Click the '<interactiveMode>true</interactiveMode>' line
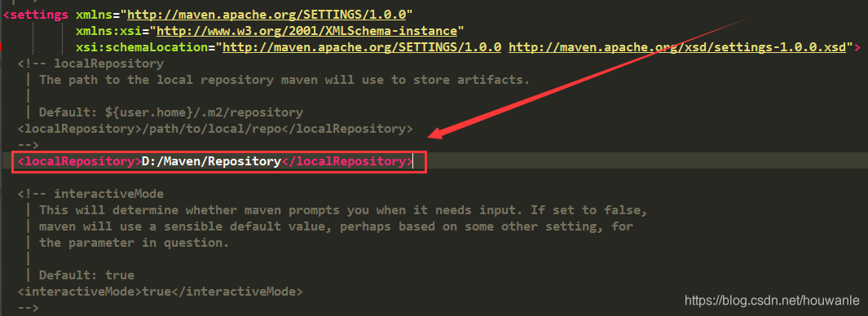 click(x=160, y=291)
